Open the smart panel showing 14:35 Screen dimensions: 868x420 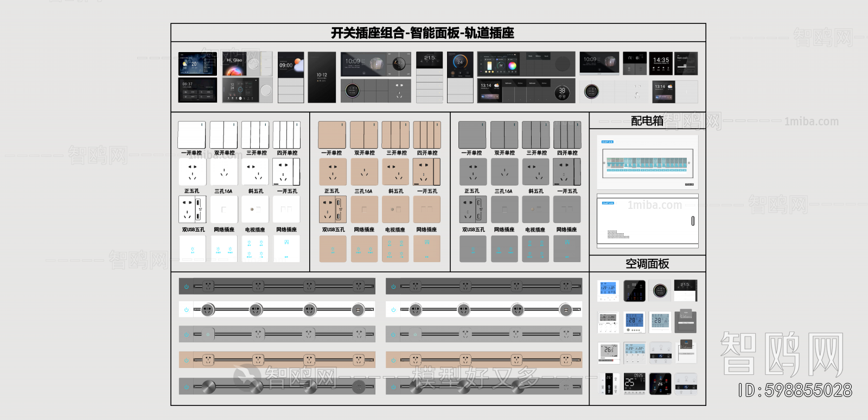pyautogui.click(x=661, y=63)
